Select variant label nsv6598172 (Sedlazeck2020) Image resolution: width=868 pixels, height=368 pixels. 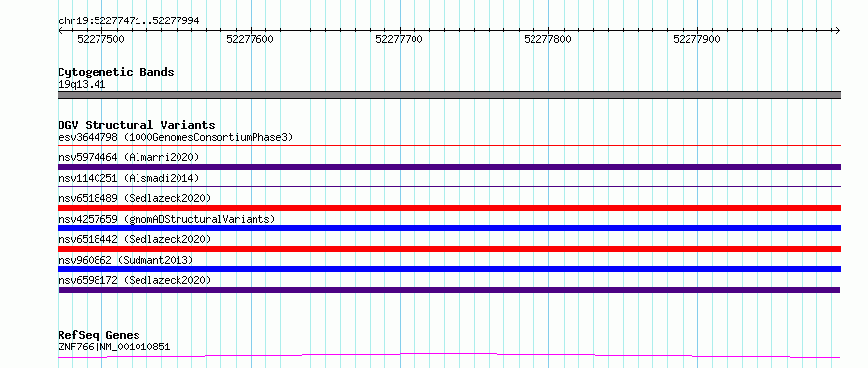coord(135,280)
